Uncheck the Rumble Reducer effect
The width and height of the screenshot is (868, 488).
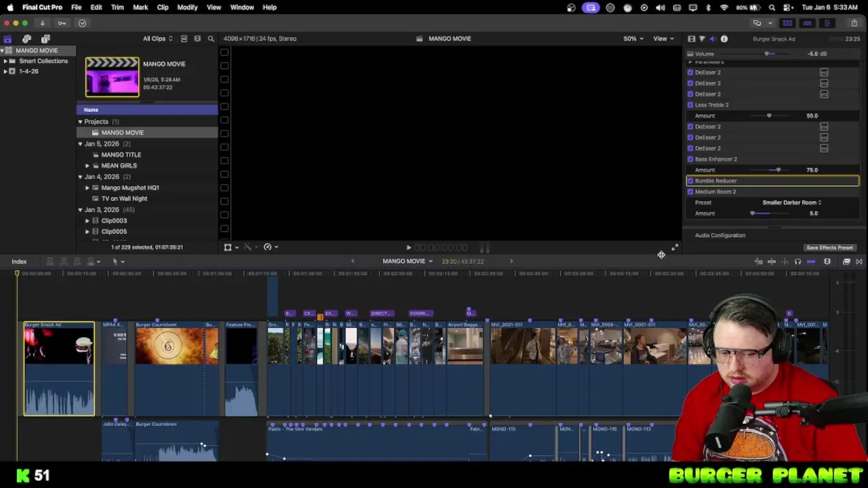point(690,181)
